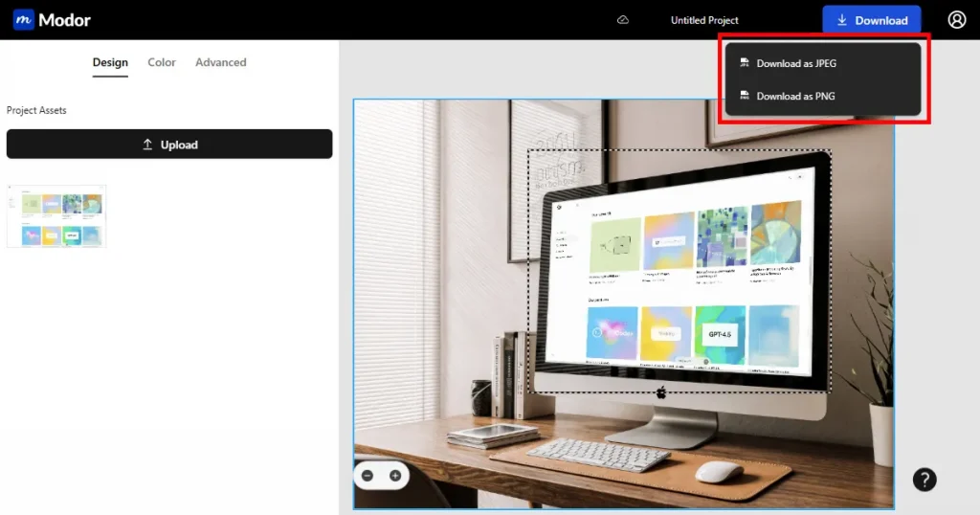Rename the Untitled Project title
The image size is (980, 515).
(704, 20)
